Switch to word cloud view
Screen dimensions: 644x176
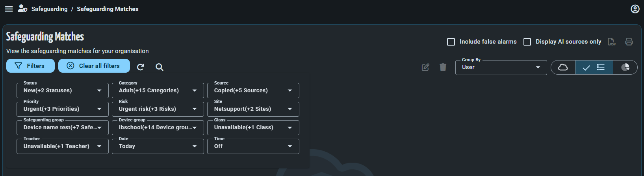point(563,67)
